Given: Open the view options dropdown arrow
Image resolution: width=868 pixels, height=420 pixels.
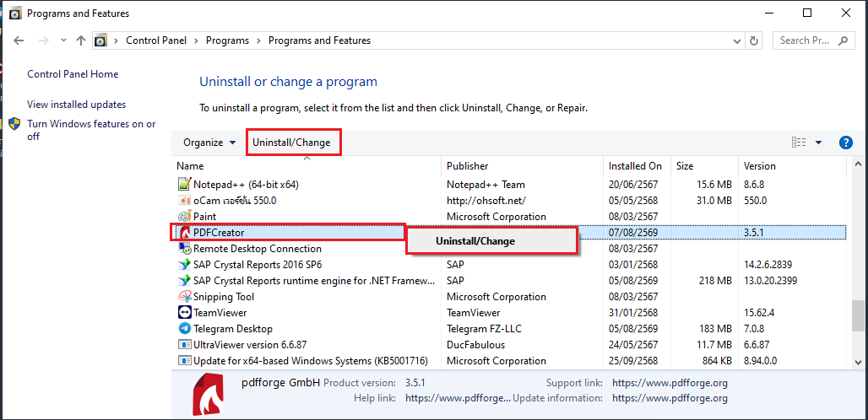Looking at the screenshot, I should (819, 143).
